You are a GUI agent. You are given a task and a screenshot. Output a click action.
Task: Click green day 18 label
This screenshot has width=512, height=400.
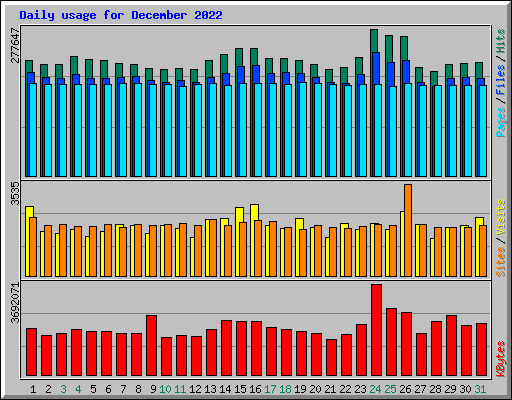[x=285, y=389]
